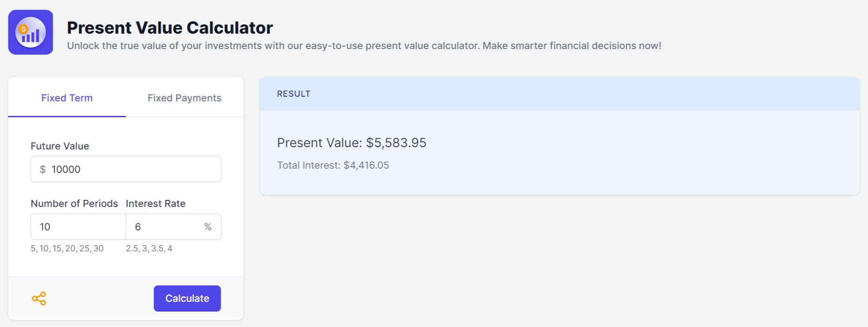Click the Total Interest $4,416.05 line

pos(333,165)
